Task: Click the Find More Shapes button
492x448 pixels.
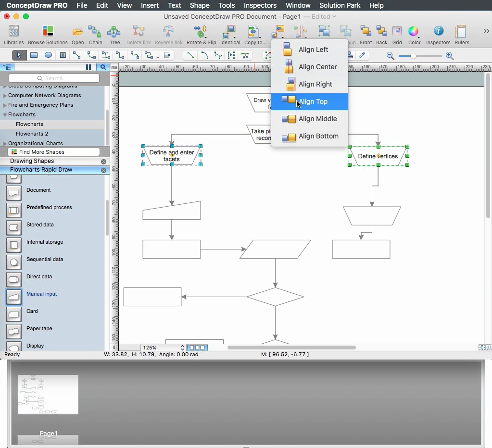Action: point(54,152)
